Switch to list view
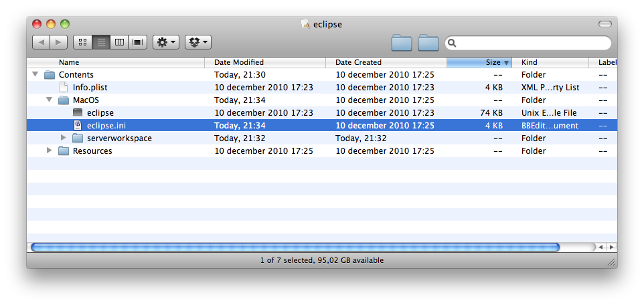This screenshot has width=644, height=305. (x=102, y=42)
